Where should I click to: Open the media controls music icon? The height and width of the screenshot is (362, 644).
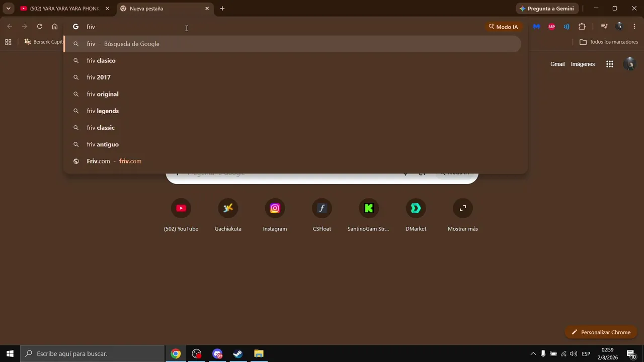click(x=604, y=27)
